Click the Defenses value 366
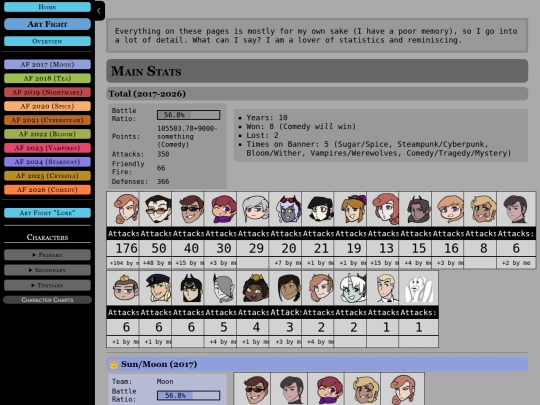Image resolution: width=540 pixels, height=405 pixels. [163, 181]
